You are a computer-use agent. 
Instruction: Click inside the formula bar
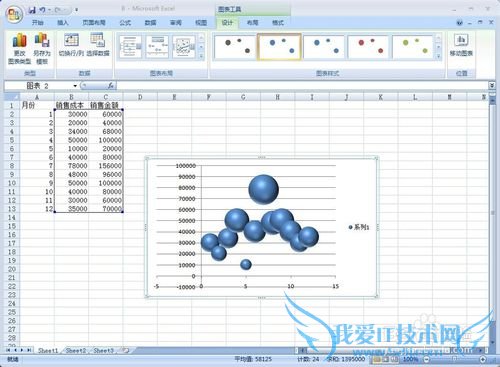pyautogui.click(x=302, y=86)
